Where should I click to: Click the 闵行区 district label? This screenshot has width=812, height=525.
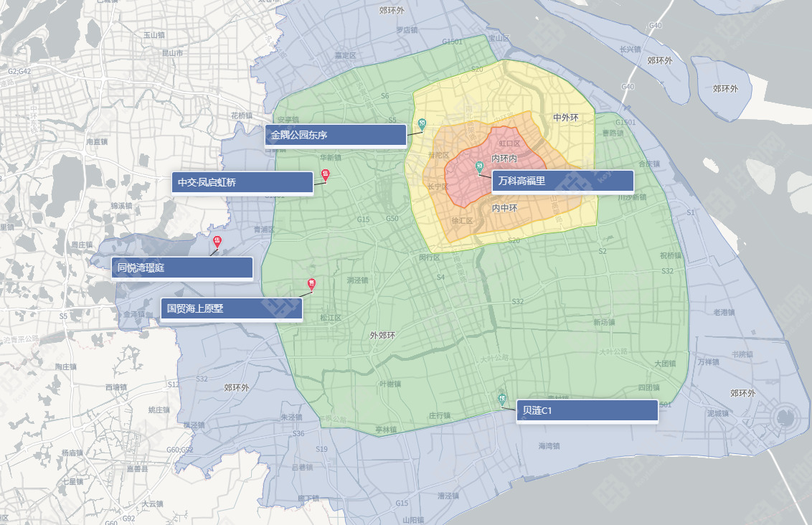tap(430, 257)
